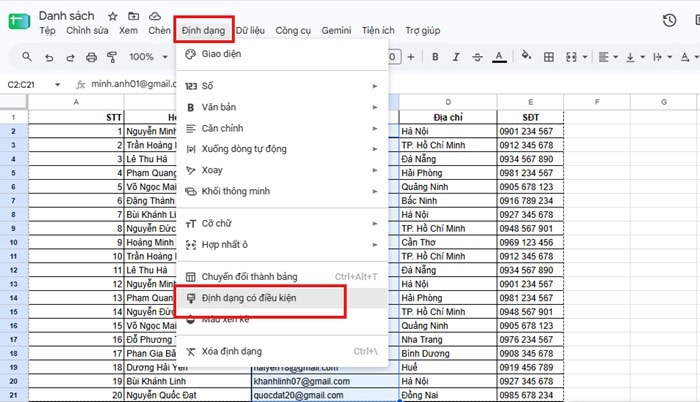Increase font size with plus button
Image resolution: width=700 pixels, height=402 pixels.
click(x=411, y=57)
